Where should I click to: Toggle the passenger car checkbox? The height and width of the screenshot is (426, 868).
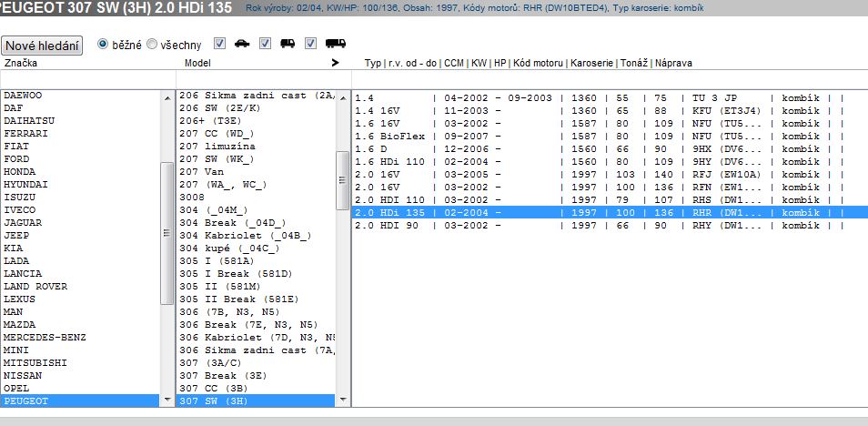point(220,43)
